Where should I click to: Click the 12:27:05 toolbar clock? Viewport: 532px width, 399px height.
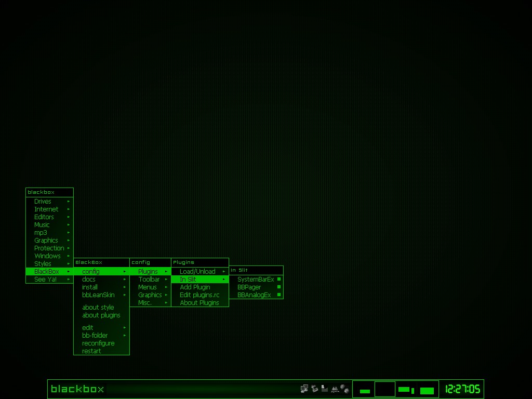462,389
